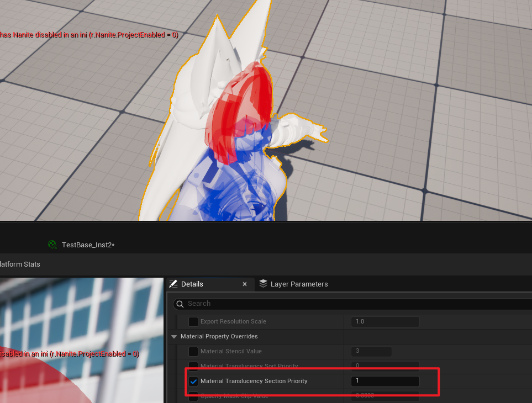Focus the Details search field
Image resolution: width=532 pixels, height=403 pixels.
click(x=354, y=304)
